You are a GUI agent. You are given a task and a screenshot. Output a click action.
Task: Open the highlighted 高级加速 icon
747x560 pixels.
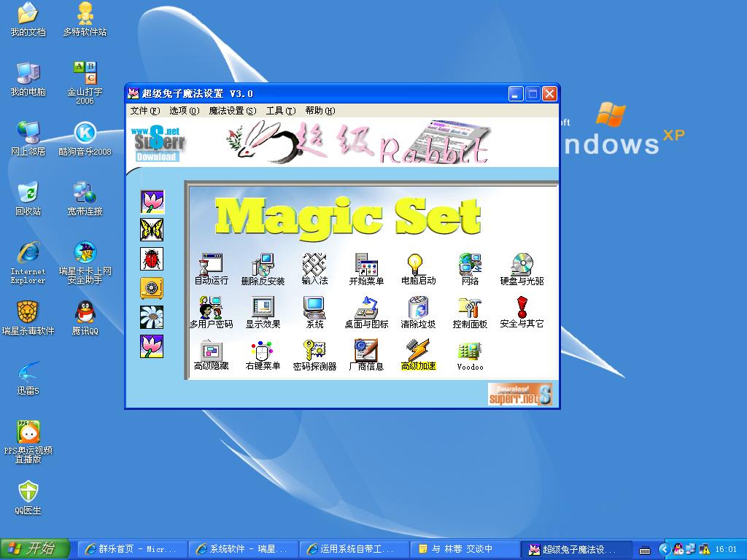(418, 355)
